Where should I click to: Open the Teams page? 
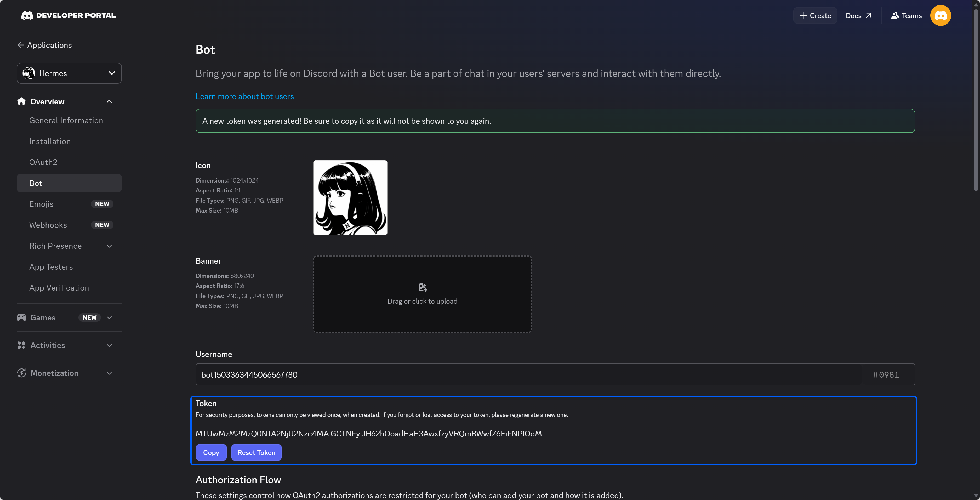pos(906,15)
